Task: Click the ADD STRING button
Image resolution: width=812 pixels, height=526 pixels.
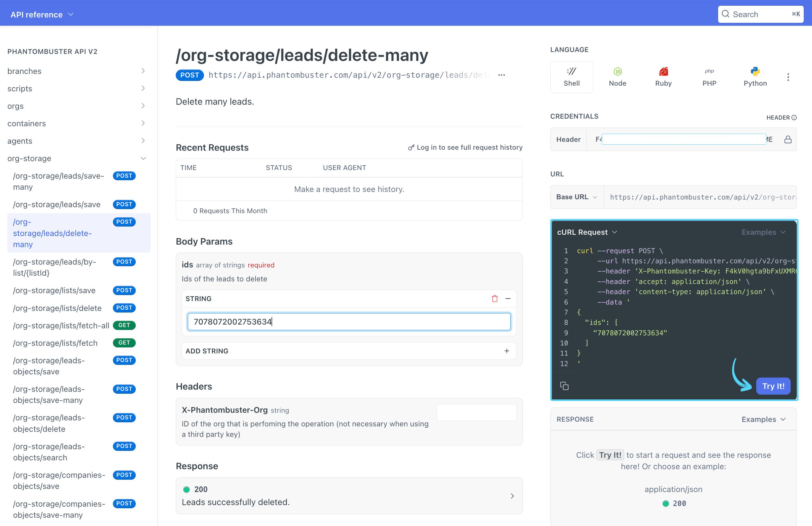Action: (349, 351)
